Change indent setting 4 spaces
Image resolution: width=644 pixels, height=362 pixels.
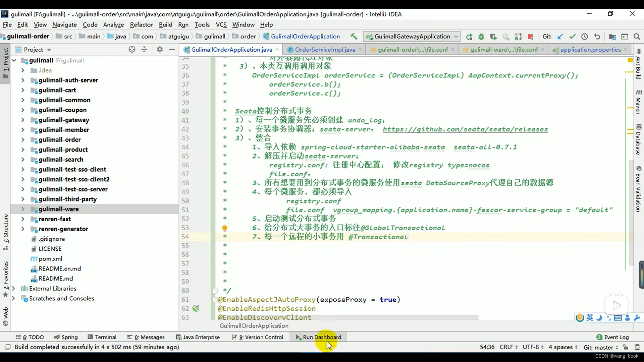pyautogui.click(x=563, y=347)
